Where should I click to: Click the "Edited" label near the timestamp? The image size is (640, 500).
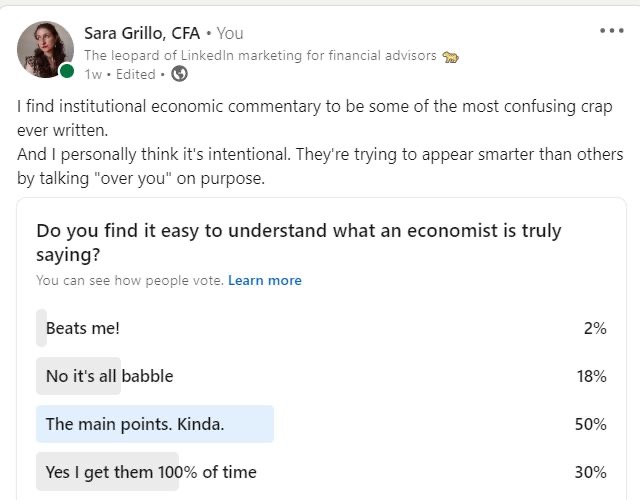point(136,74)
